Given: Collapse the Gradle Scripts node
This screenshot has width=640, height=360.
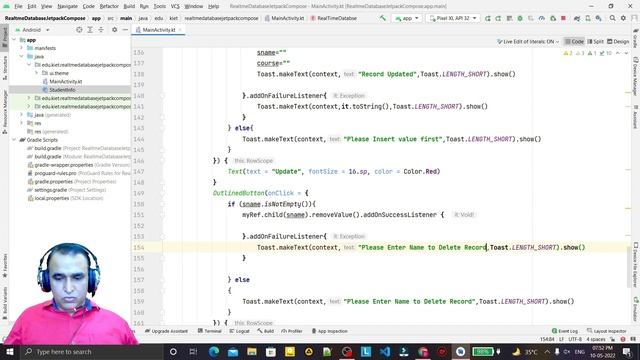Looking at the screenshot, I should (x=14, y=140).
